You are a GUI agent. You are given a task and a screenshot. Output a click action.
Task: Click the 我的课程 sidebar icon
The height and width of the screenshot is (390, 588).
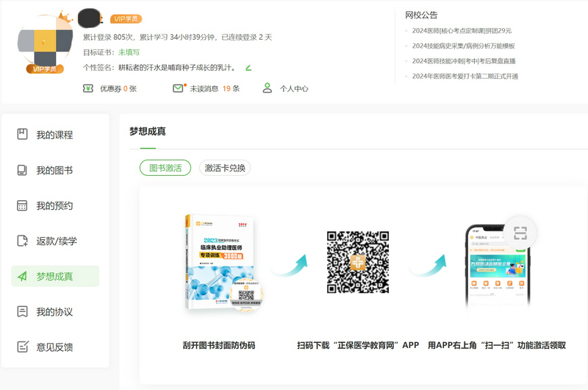(22, 135)
